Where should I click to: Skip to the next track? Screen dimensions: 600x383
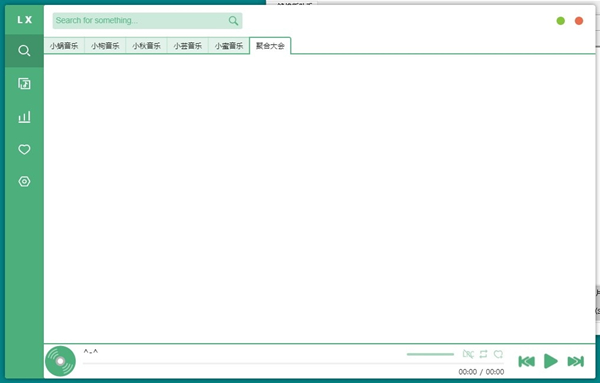tap(576, 361)
